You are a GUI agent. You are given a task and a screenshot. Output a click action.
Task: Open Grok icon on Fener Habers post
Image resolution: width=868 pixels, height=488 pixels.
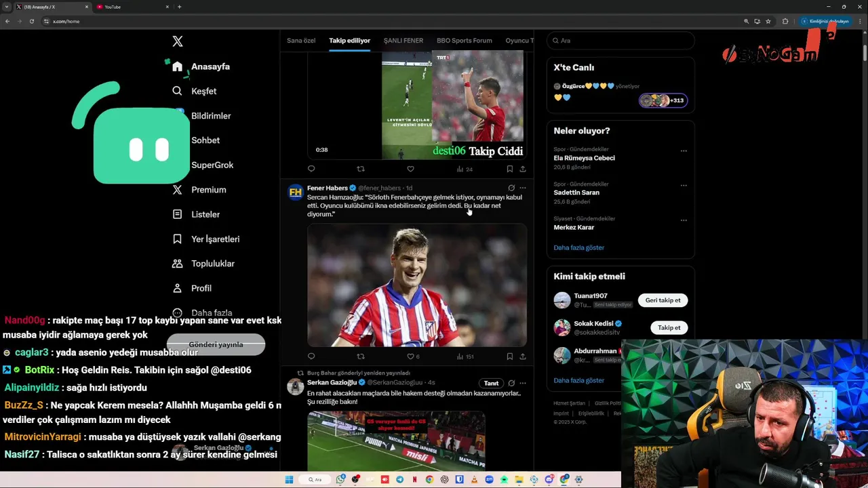(x=511, y=188)
